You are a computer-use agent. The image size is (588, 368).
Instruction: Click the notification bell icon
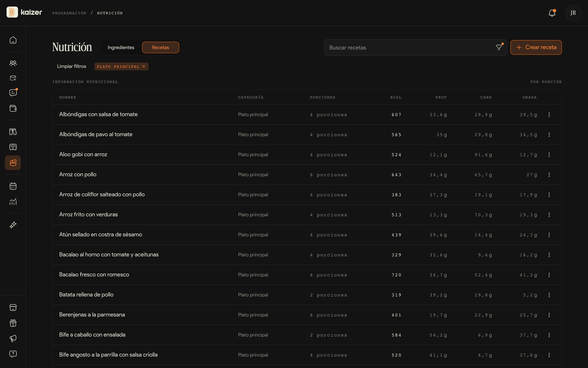pyautogui.click(x=552, y=13)
